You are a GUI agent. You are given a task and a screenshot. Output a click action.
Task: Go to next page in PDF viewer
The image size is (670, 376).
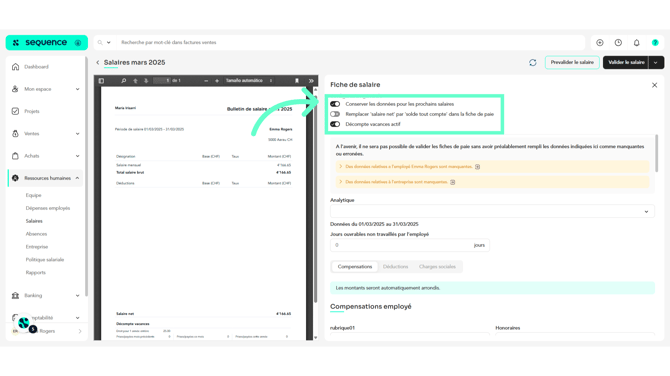pyautogui.click(x=146, y=81)
